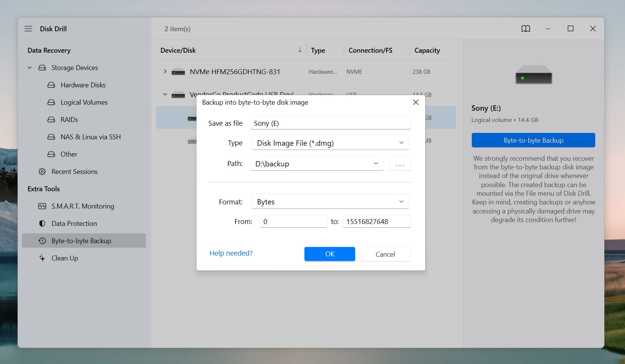Sort by the Device/Disk arrow indicator
Screen dimensions: 625x364
tap(300, 50)
